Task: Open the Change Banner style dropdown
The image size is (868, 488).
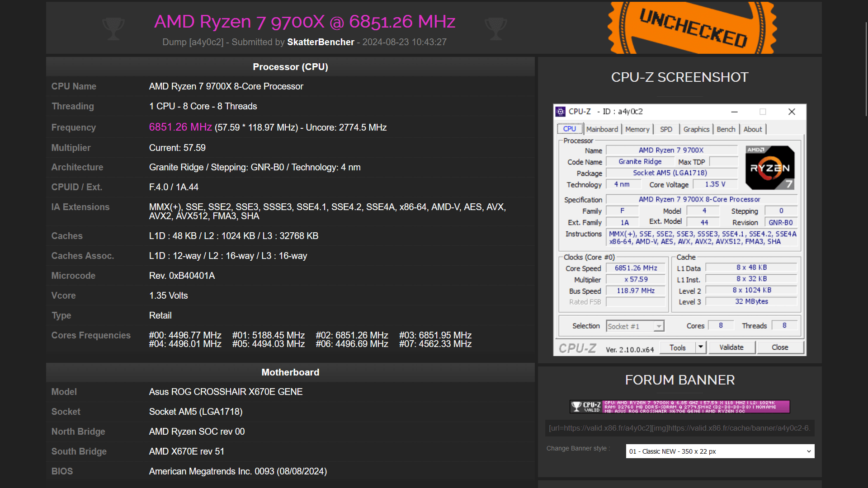Action: [x=720, y=451]
